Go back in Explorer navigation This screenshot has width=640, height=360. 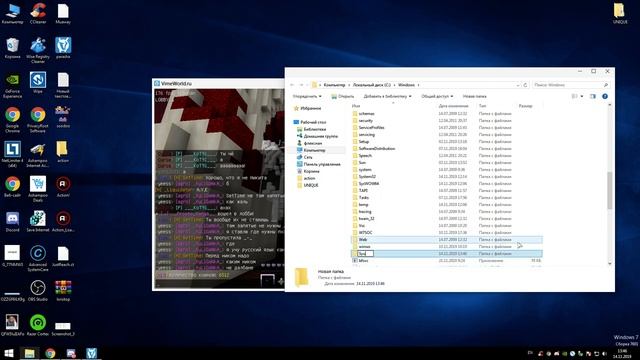(x=292, y=85)
